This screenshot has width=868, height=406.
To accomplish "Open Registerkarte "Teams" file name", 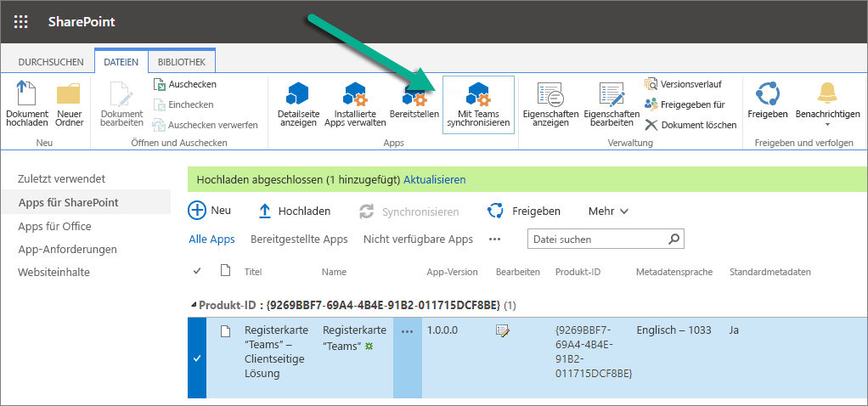I will coord(354,338).
